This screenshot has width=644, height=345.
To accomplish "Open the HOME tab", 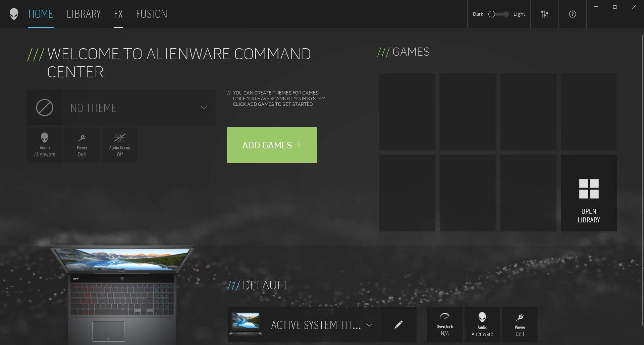I will click(x=41, y=14).
